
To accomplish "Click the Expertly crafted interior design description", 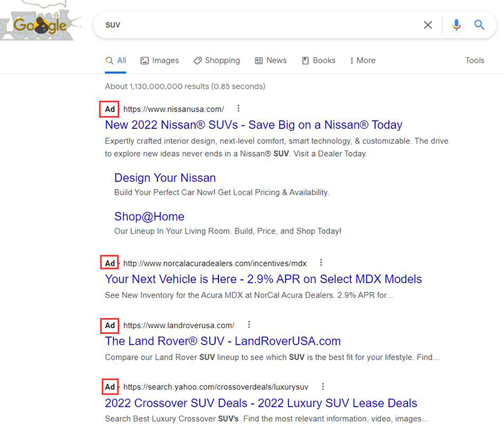I will 277,147.
